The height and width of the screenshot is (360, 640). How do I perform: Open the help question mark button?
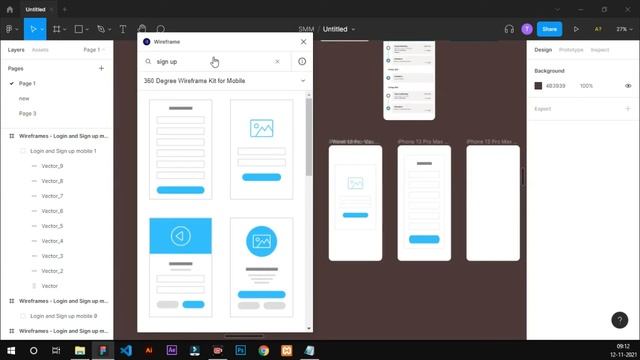tap(620, 320)
